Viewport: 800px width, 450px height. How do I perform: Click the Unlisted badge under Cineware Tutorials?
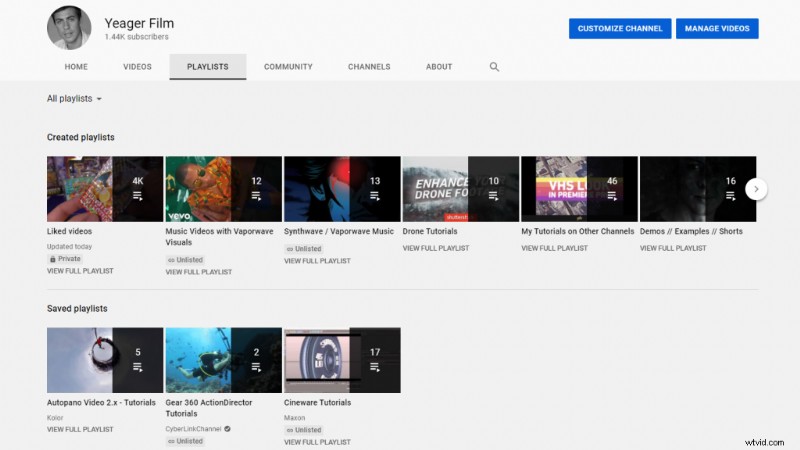[x=304, y=430]
